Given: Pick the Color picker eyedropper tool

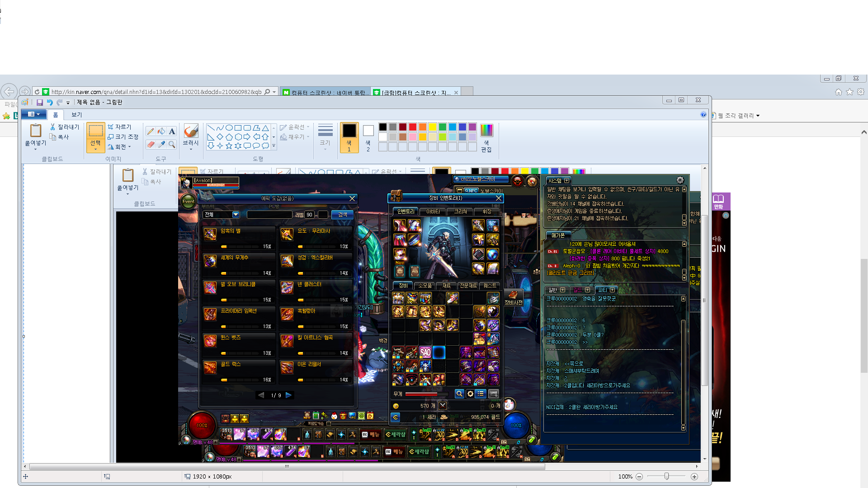Looking at the screenshot, I should [x=161, y=145].
